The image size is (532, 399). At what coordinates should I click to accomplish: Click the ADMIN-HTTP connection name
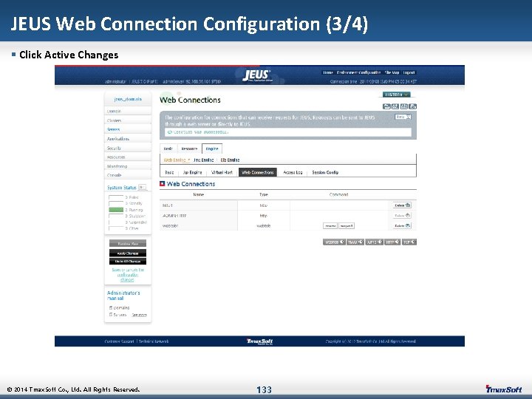coord(174,216)
